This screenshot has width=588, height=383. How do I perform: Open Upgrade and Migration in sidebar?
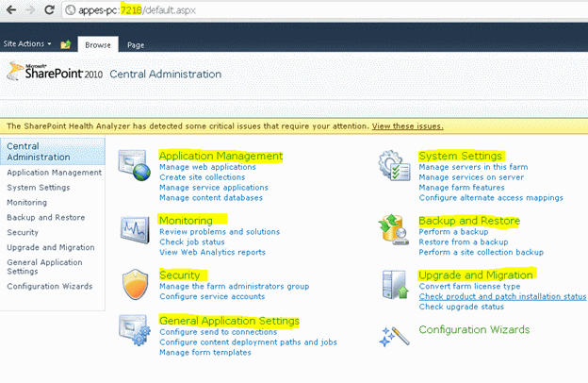pos(51,247)
